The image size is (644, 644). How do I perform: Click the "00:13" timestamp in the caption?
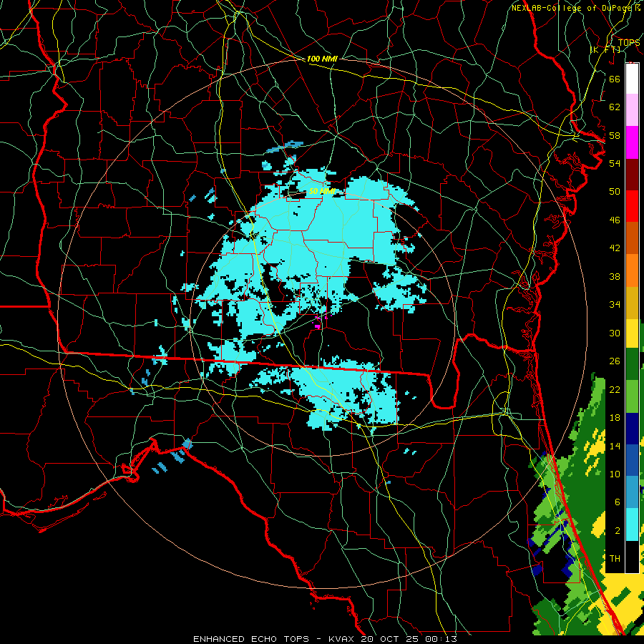441,639
